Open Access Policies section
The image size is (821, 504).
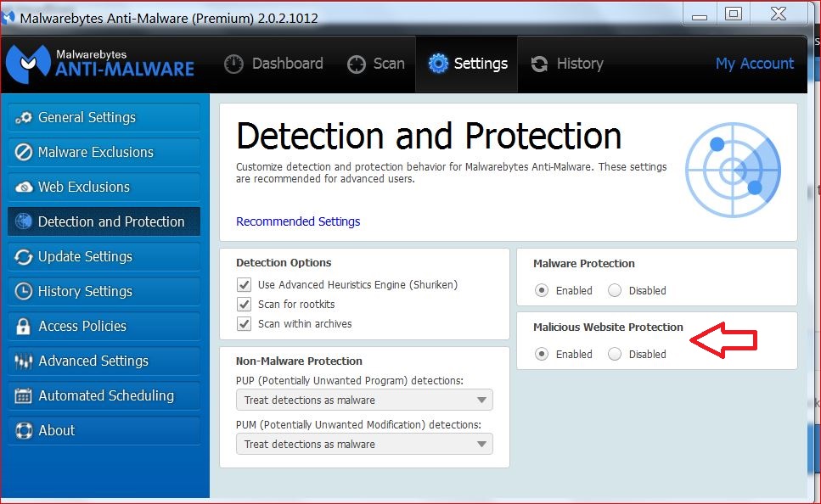coord(104,326)
